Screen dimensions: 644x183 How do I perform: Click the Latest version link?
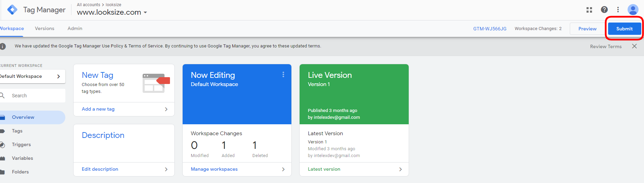(324, 169)
